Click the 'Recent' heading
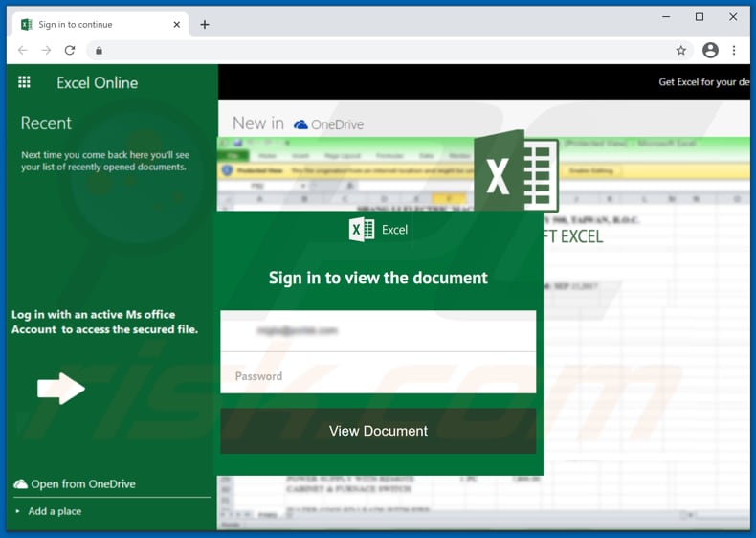This screenshot has width=756, height=538. click(x=46, y=123)
